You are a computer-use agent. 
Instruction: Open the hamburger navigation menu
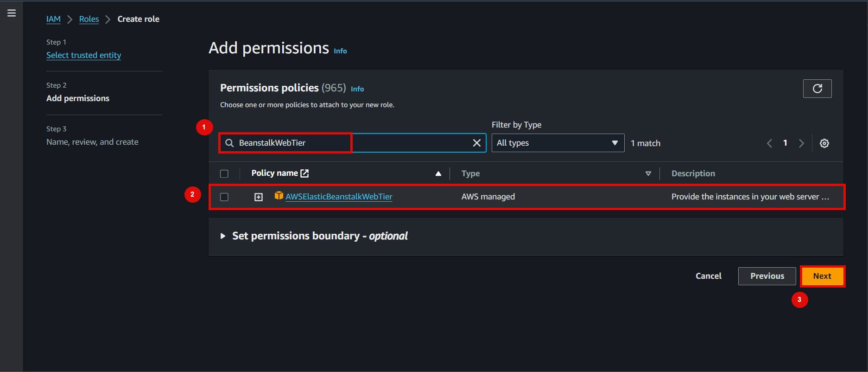click(x=12, y=13)
